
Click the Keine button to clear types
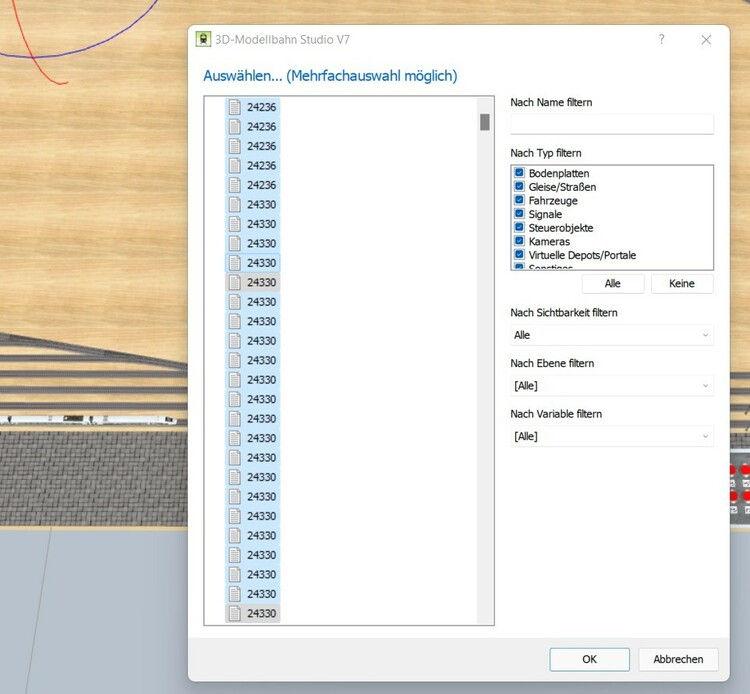point(681,284)
